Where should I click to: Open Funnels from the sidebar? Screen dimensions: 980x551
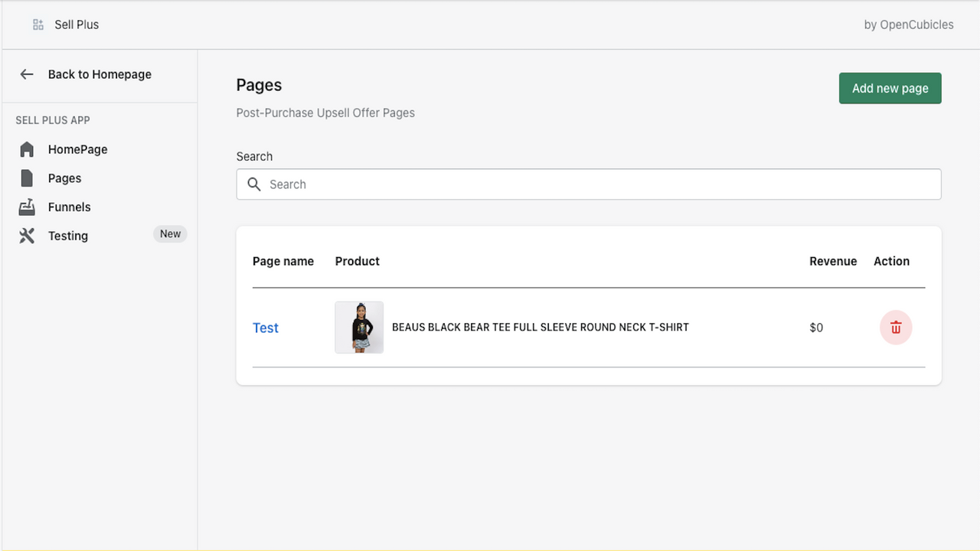point(68,207)
